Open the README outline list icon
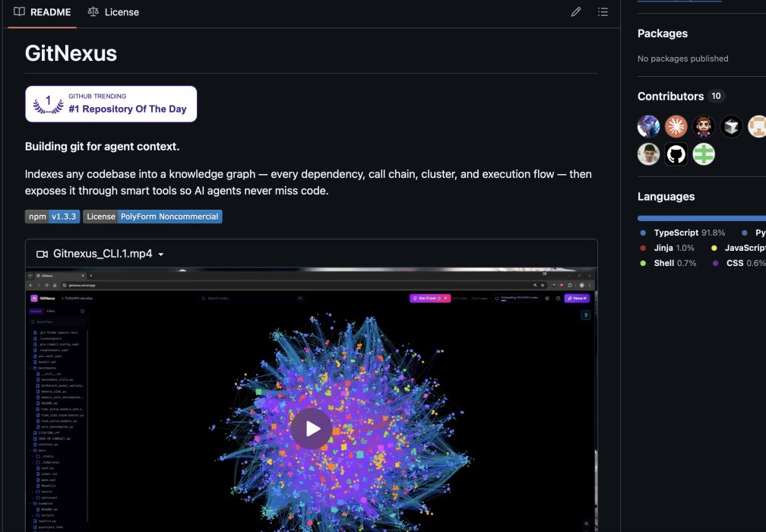 (x=603, y=11)
